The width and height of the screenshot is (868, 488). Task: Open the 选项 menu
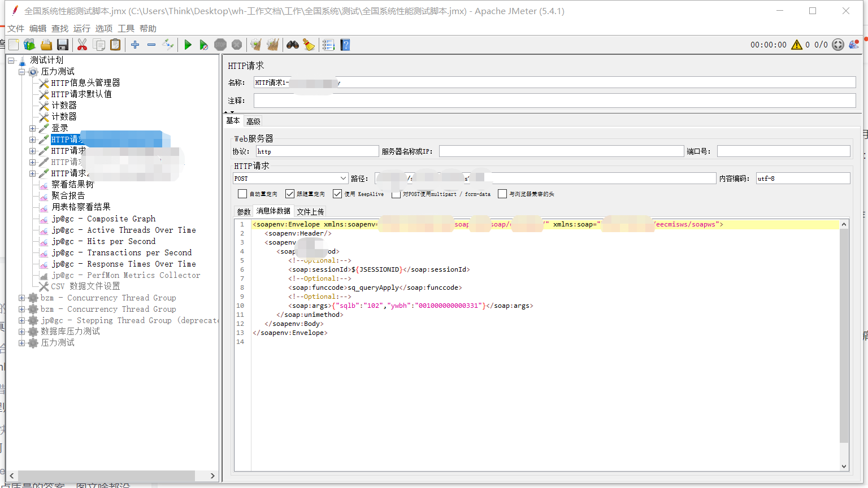pos(104,29)
